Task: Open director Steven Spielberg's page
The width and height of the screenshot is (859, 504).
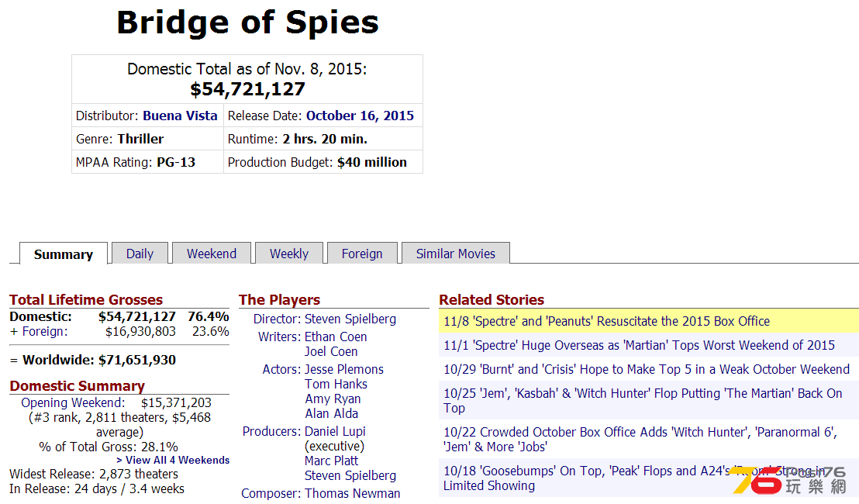Action: click(x=350, y=319)
